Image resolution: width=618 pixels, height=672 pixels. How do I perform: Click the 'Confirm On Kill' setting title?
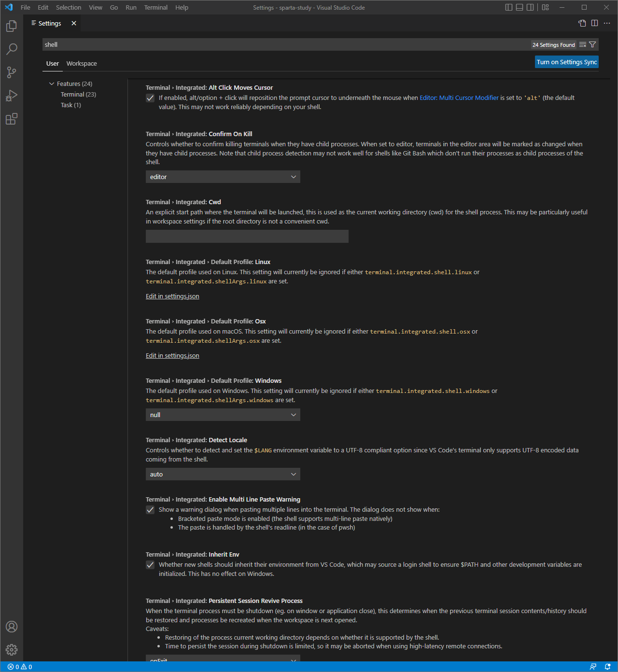(230, 134)
